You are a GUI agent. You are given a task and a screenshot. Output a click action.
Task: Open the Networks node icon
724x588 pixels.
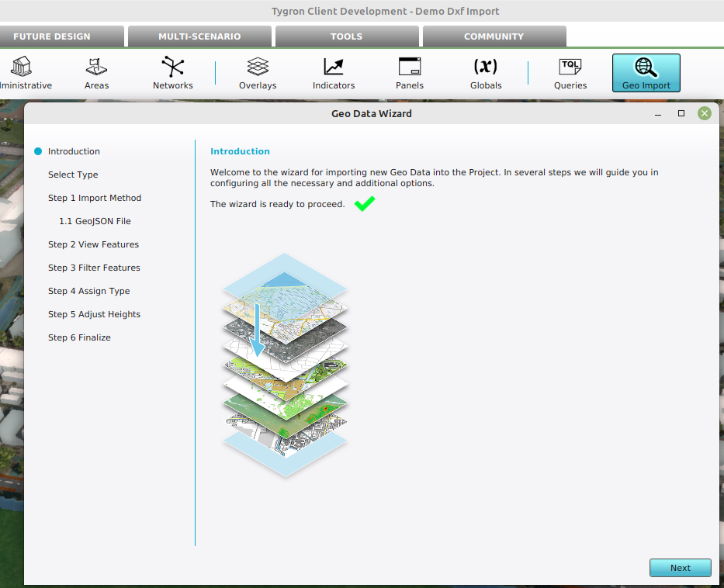pyautogui.click(x=172, y=67)
